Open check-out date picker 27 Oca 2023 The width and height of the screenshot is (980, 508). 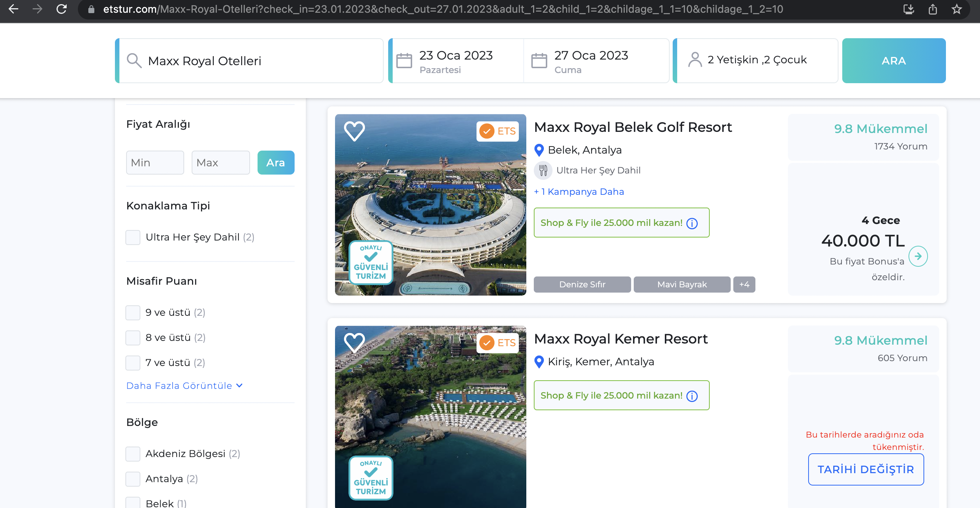point(591,60)
